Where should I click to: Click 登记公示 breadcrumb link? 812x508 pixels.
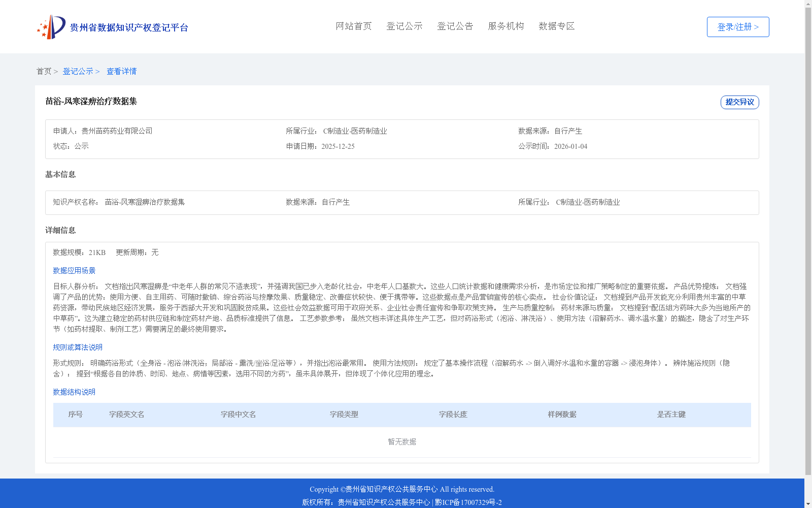[78, 71]
